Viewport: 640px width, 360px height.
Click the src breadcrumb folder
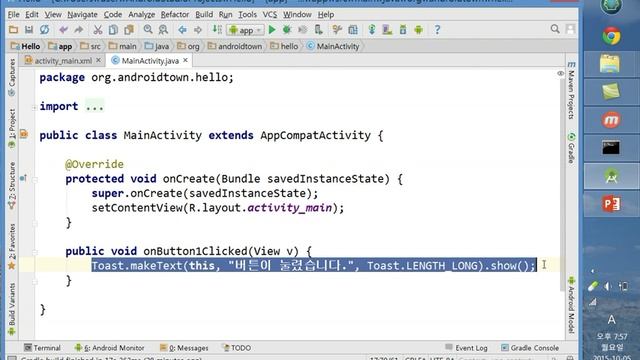point(91,46)
